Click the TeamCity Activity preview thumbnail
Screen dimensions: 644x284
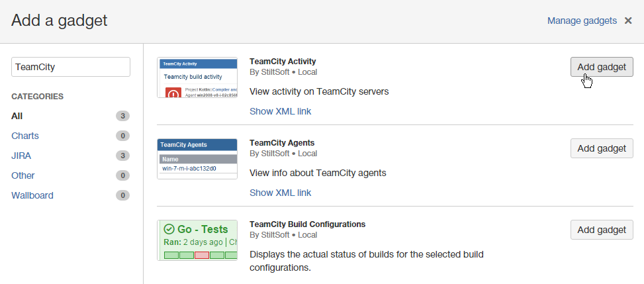(197, 77)
